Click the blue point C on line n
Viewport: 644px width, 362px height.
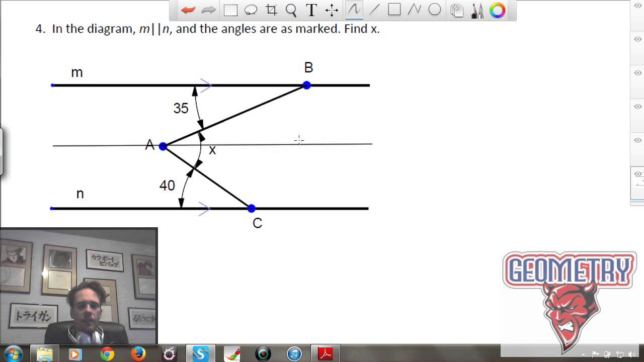pos(252,208)
